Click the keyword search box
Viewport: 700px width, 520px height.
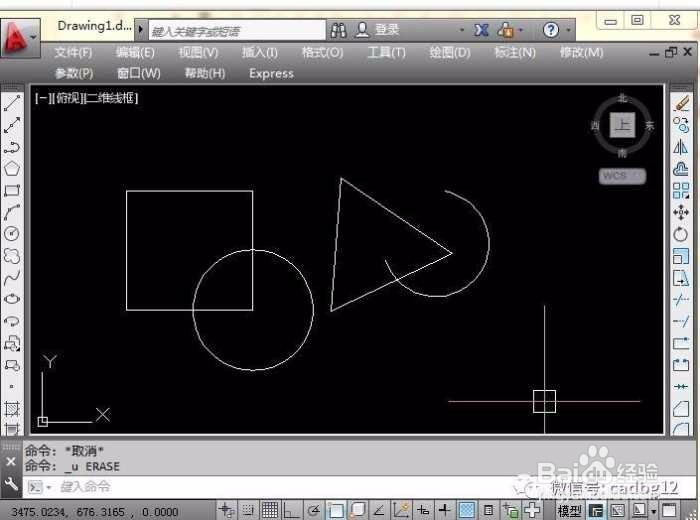(237, 31)
